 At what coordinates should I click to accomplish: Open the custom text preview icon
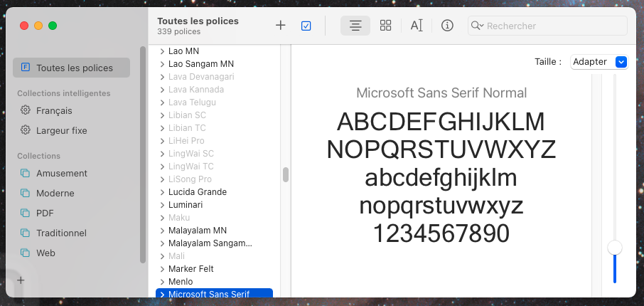(x=417, y=26)
